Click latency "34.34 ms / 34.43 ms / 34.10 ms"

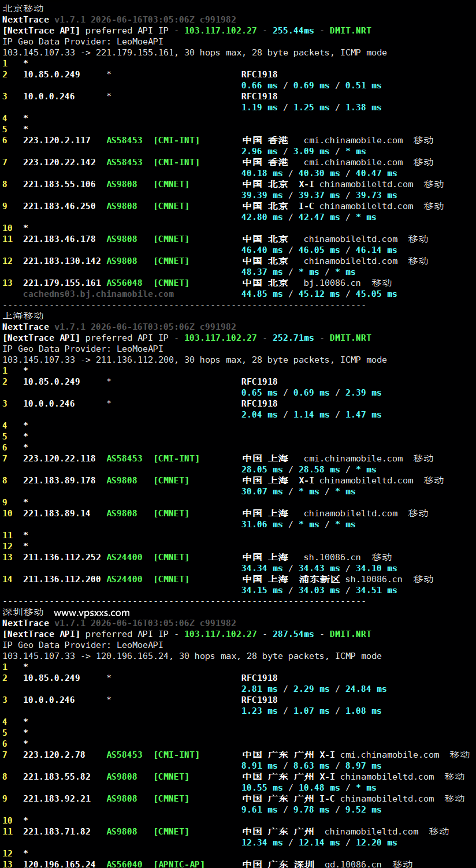pyautogui.click(x=319, y=568)
